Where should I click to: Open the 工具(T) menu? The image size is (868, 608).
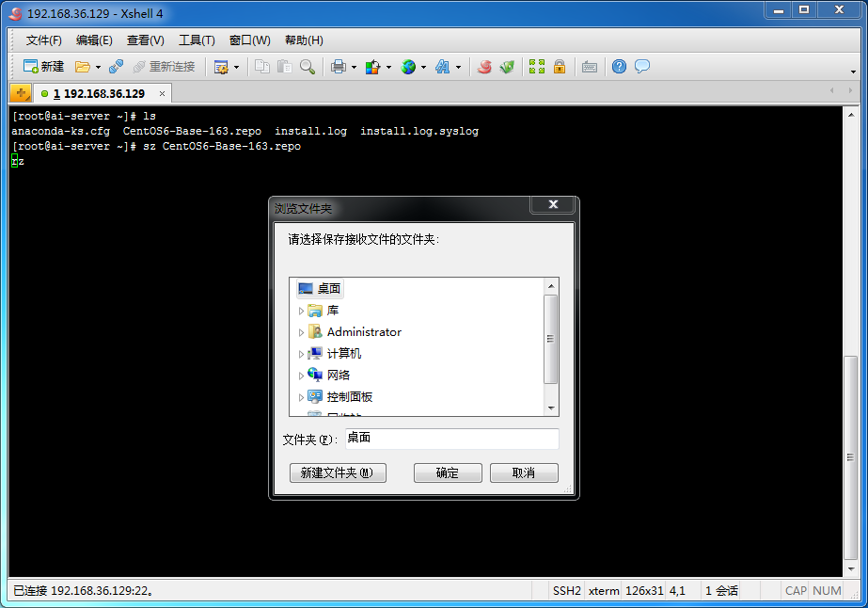pos(197,40)
